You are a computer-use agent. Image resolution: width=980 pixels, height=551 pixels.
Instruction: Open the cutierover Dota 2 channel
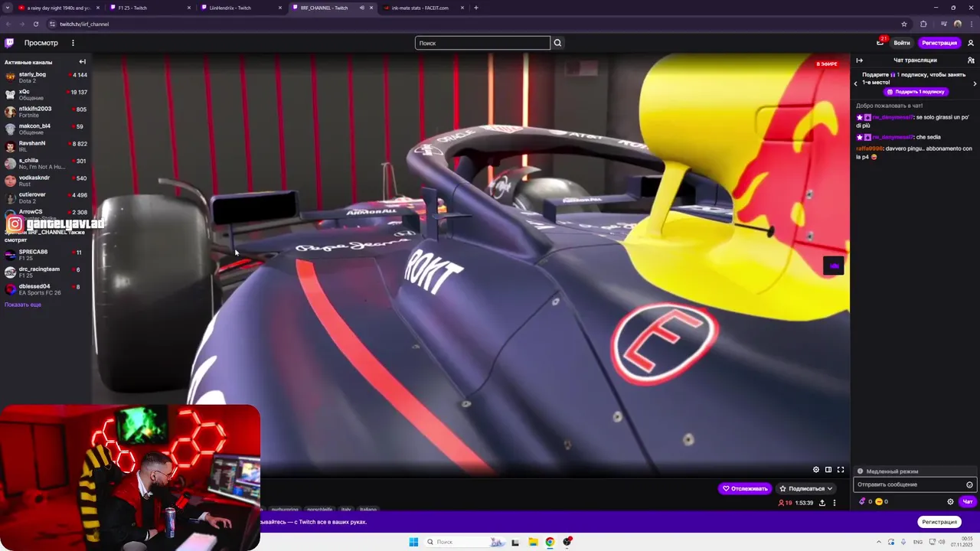(45, 198)
